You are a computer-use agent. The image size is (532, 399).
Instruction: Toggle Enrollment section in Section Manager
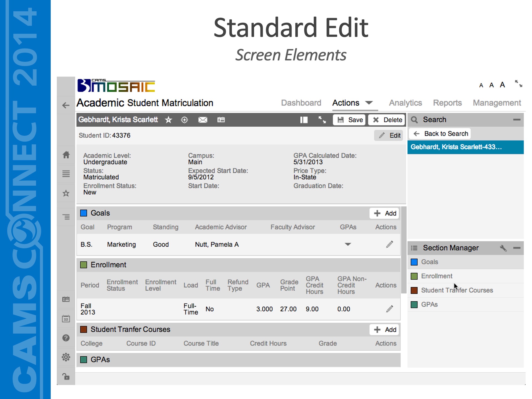coord(436,276)
